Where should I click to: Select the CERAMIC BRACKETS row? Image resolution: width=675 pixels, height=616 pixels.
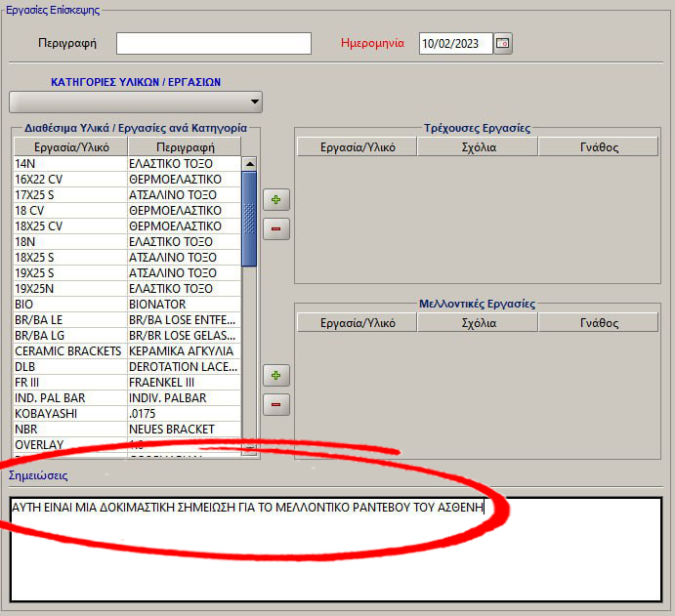pos(68,350)
